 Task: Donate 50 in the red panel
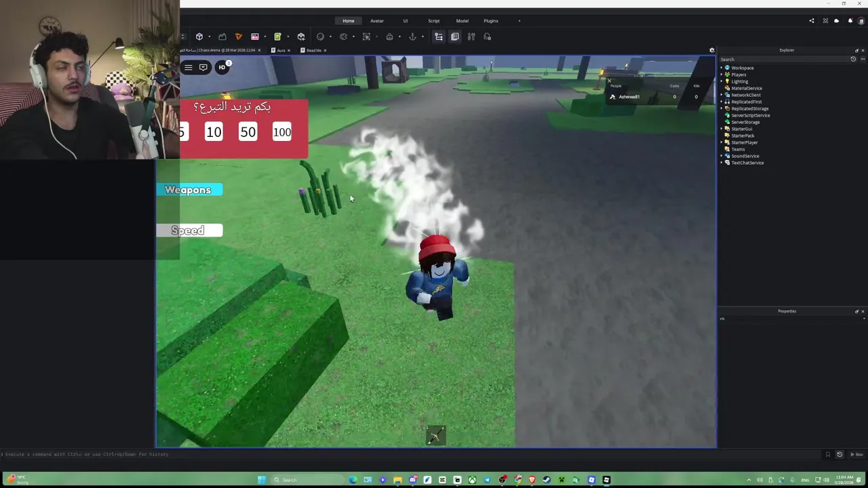pyautogui.click(x=248, y=132)
